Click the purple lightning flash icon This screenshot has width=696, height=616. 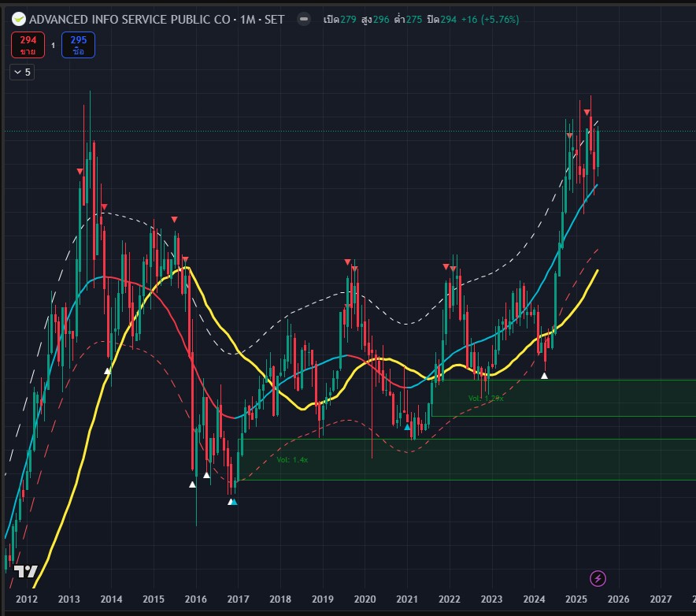click(598, 578)
